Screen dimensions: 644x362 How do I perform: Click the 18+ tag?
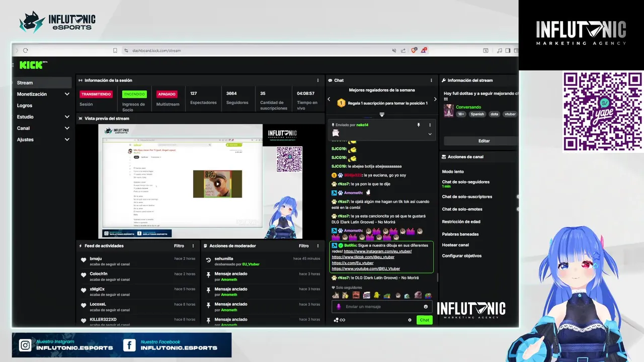point(461,114)
